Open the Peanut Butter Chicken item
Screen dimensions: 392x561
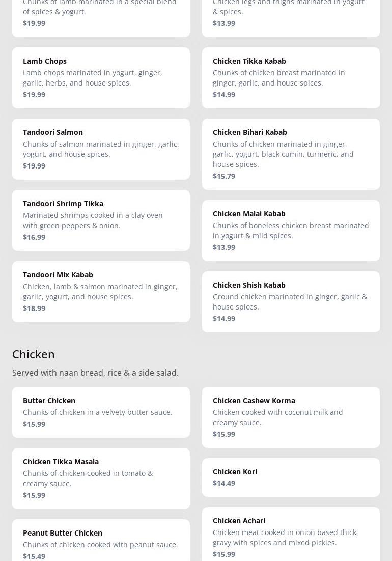tap(101, 543)
